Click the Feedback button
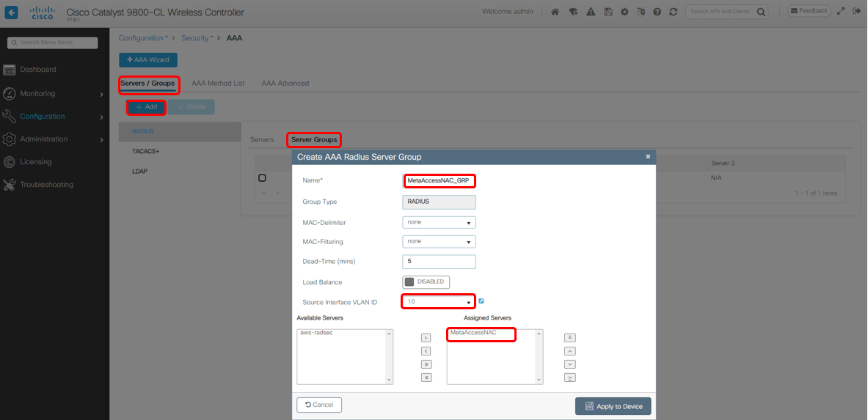The width and height of the screenshot is (868, 420). [809, 10]
